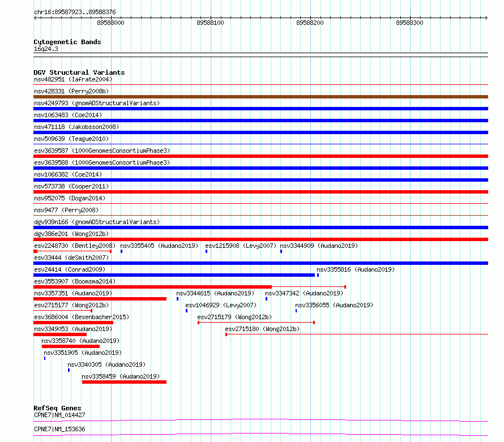Click the blue esv24414 variant bar
Viewport: 504px width, 442px height.
[x=174, y=275]
